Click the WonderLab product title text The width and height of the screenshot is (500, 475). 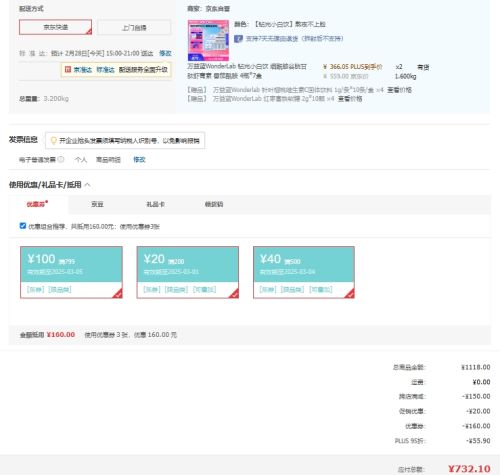point(247,71)
